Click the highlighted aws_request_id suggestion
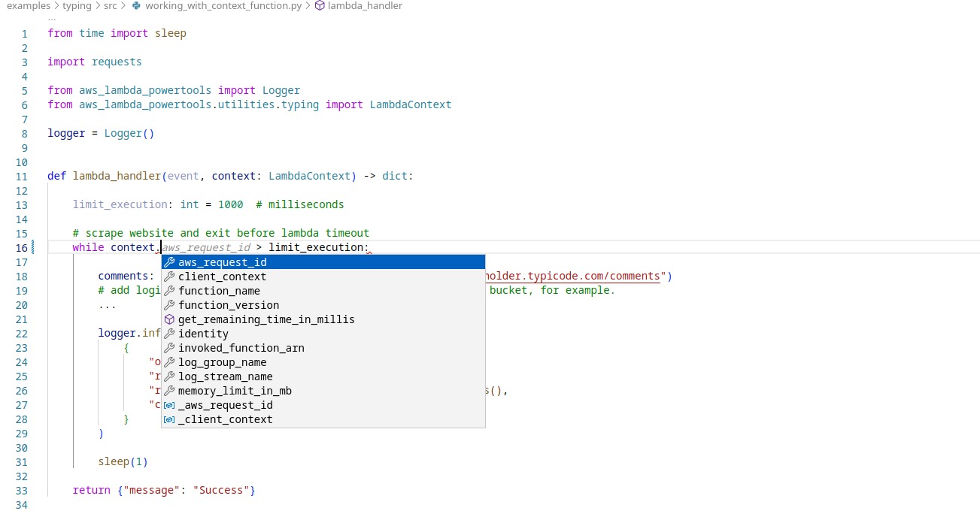The width and height of the screenshot is (980, 514). [x=223, y=262]
